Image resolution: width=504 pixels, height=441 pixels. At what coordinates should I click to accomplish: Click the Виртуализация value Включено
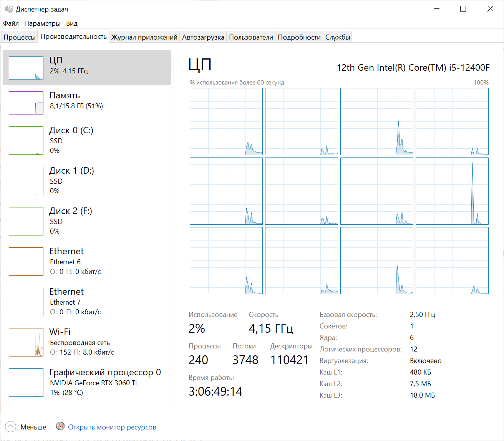click(426, 361)
